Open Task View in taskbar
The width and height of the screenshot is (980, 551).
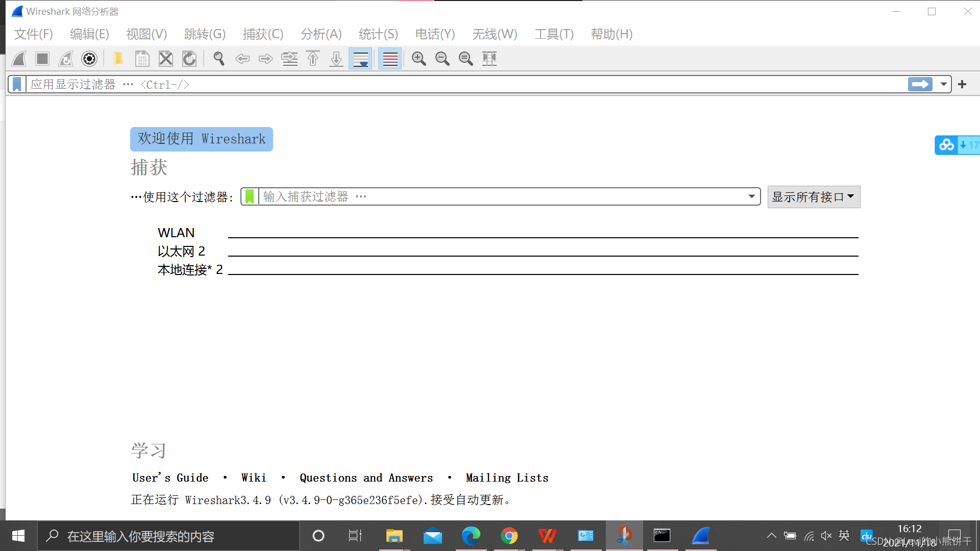(355, 536)
